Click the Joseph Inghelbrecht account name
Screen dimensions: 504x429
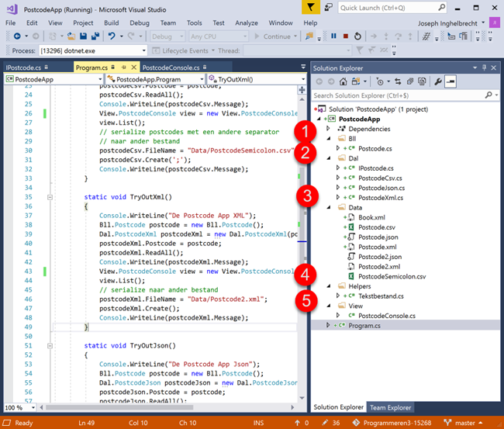click(x=447, y=23)
